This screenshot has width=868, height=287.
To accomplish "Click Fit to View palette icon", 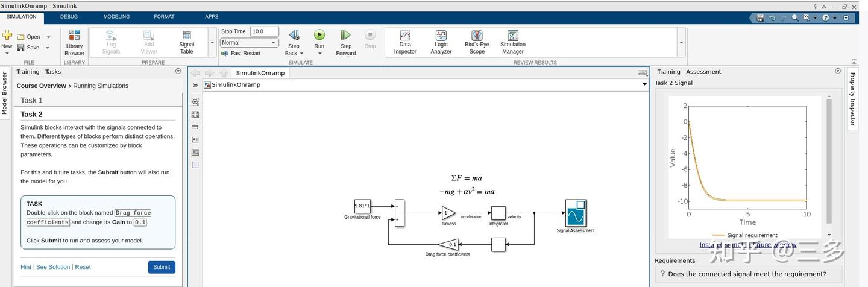I will (x=195, y=115).
